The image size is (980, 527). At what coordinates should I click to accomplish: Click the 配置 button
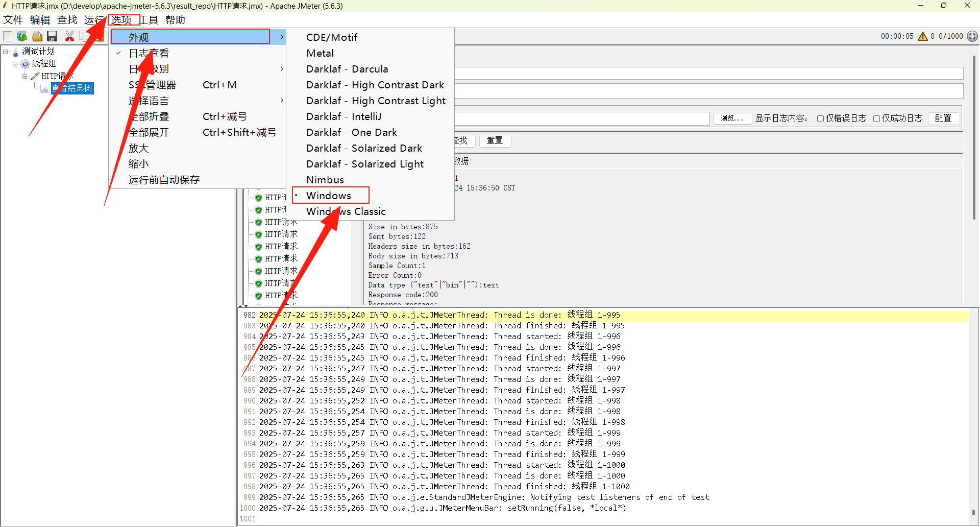944,118
